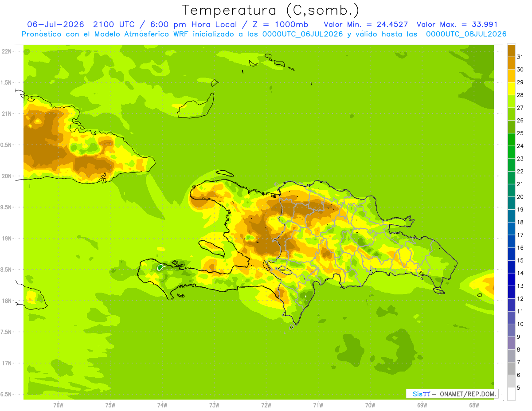Click the legend color band between 30 and 31
532x411 pixels.
[511, 63]
